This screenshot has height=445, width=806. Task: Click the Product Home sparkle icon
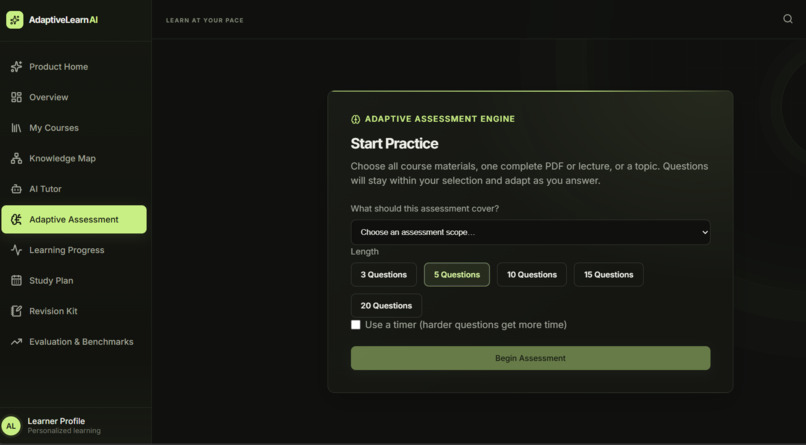16,66
